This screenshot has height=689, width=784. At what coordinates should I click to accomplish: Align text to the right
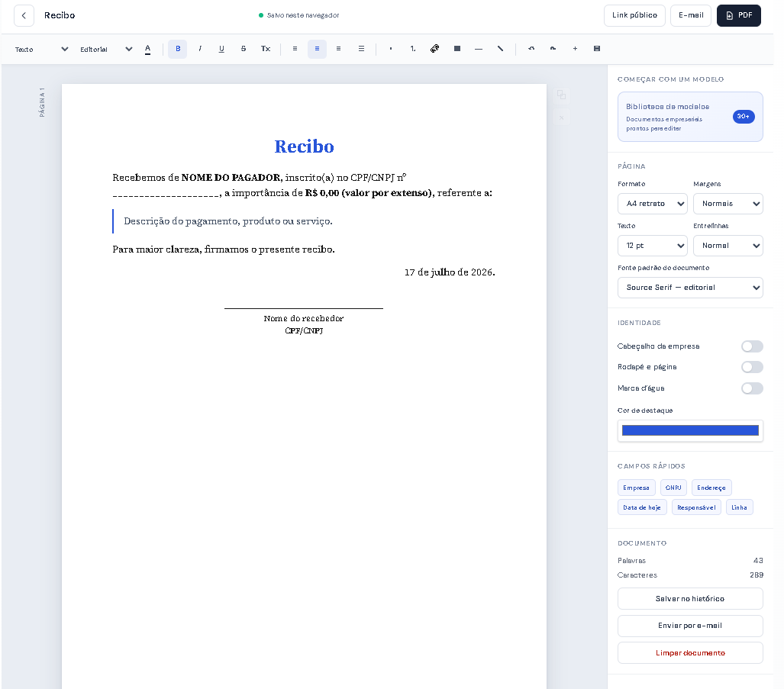(x=338, y=49)
